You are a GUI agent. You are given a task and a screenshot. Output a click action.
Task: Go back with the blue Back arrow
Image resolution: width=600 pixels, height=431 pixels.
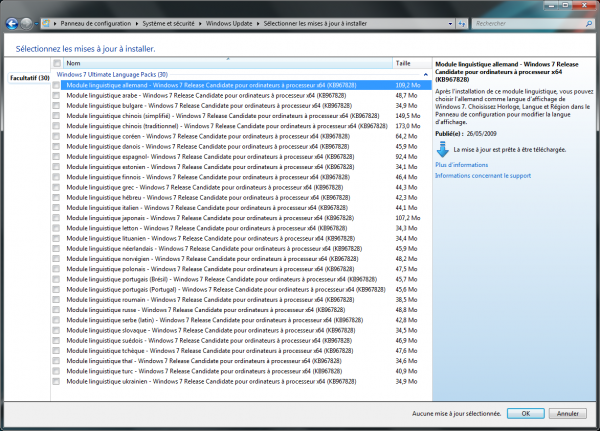point(12,24)
